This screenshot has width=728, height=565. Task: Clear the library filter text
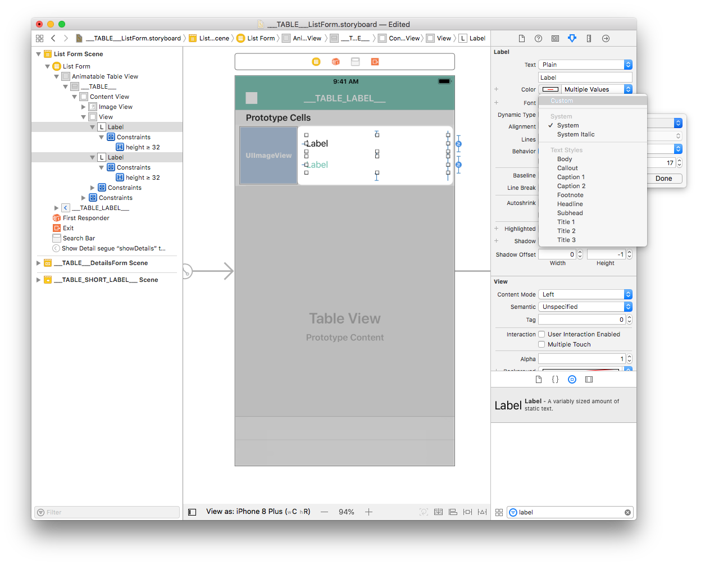[x=627, y=512]
